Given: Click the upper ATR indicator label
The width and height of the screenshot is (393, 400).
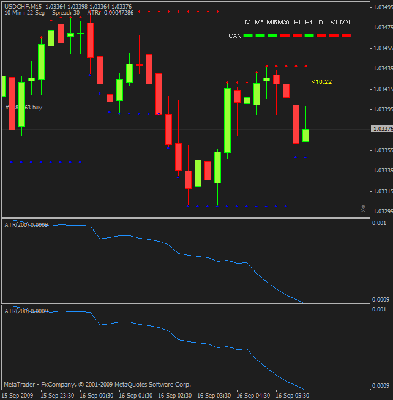Looking at the screenshot, I should [26, 225].
